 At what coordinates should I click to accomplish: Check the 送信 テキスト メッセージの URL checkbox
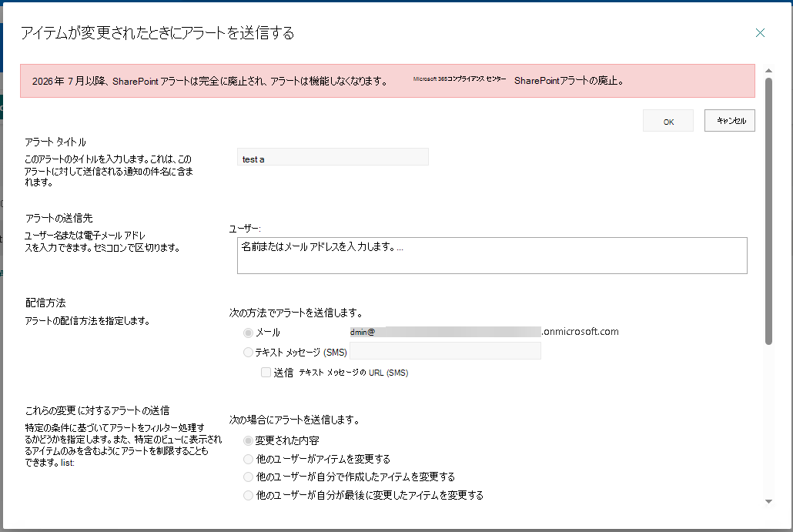[266, 373]
